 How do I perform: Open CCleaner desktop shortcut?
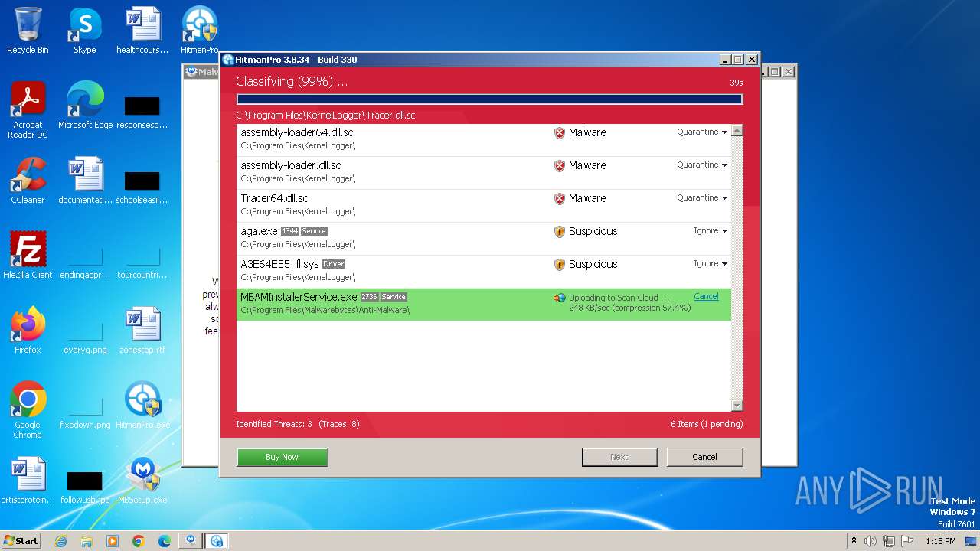pos(28,181)
